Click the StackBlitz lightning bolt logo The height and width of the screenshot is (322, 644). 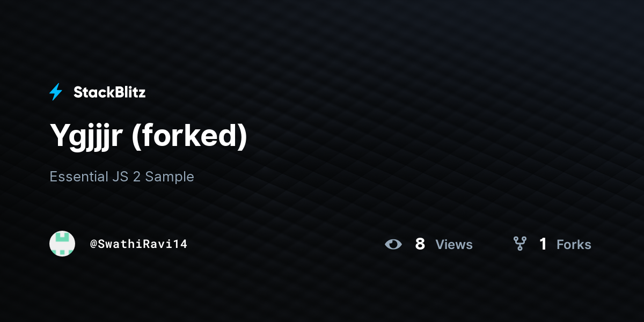click(x=56, y=92)
